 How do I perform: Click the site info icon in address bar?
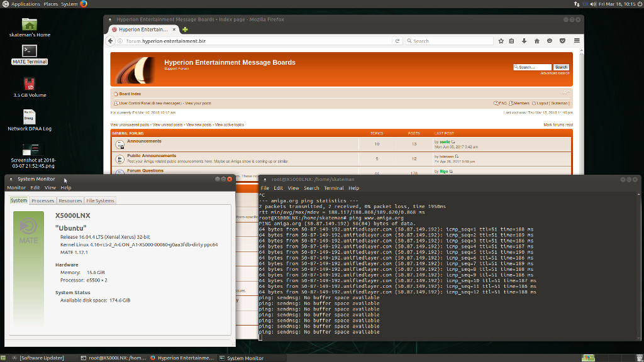[x=120, y=41]
